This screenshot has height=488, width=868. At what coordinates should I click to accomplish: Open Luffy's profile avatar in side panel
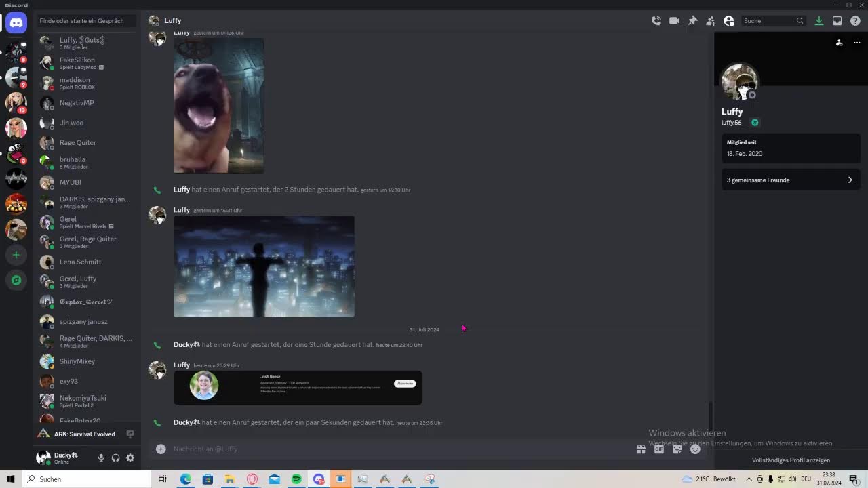coord(738,81)
